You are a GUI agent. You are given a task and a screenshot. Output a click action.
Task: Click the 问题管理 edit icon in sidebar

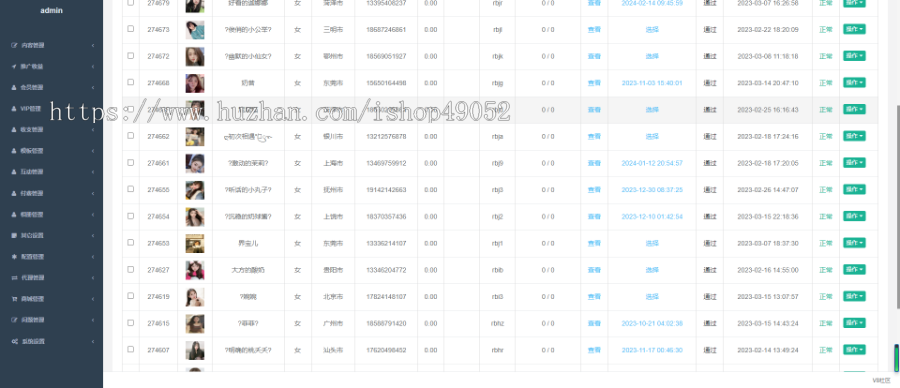point(14,320)
